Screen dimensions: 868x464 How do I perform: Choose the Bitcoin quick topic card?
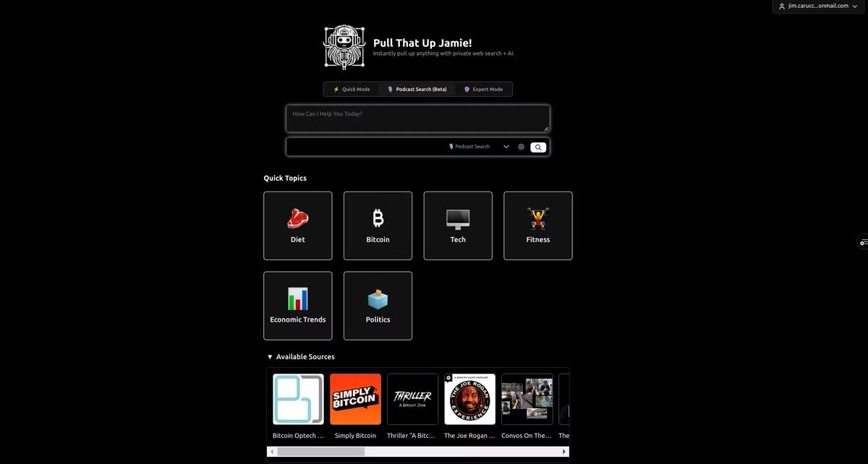click(378, 225)
